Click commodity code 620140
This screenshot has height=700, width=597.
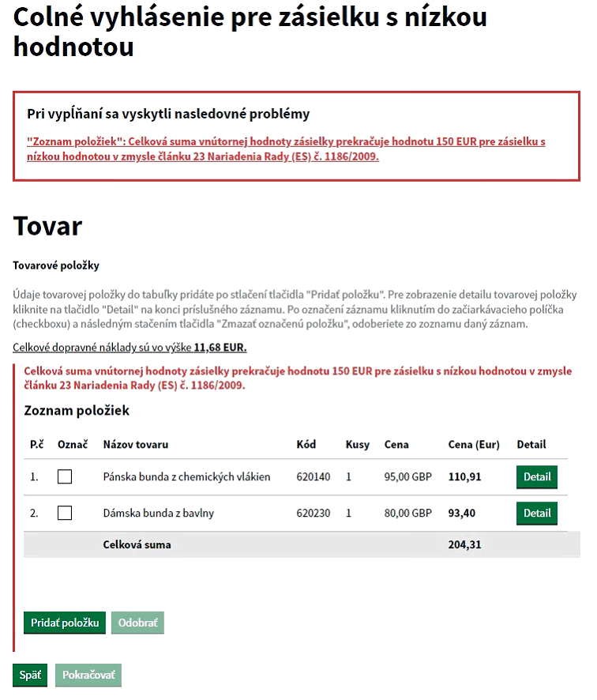pos(314,476)
